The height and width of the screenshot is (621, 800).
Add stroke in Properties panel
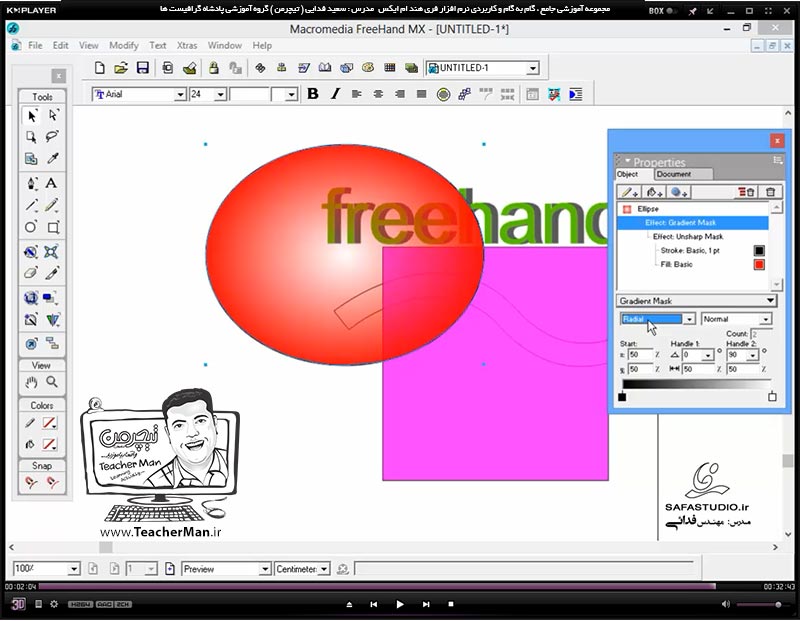[629, 192]
